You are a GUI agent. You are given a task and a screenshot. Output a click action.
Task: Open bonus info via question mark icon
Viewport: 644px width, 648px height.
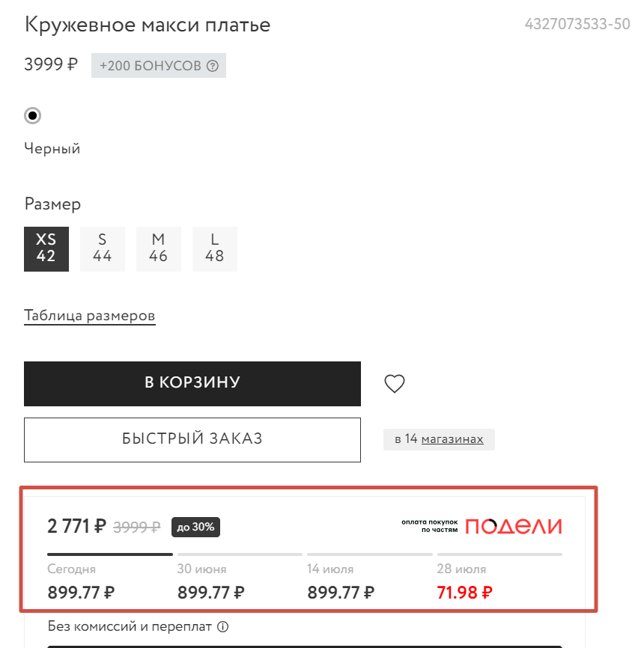(x=212, y=65)
